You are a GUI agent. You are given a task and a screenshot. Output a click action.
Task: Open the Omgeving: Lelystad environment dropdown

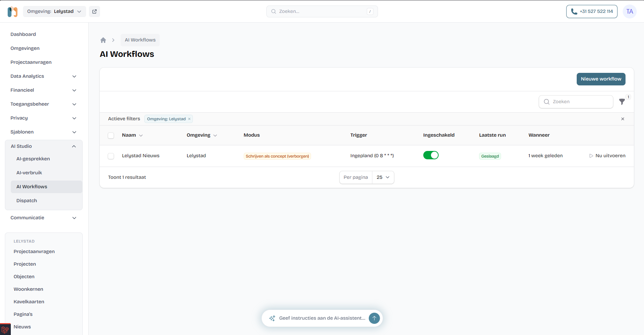click(x=54, y=12)
